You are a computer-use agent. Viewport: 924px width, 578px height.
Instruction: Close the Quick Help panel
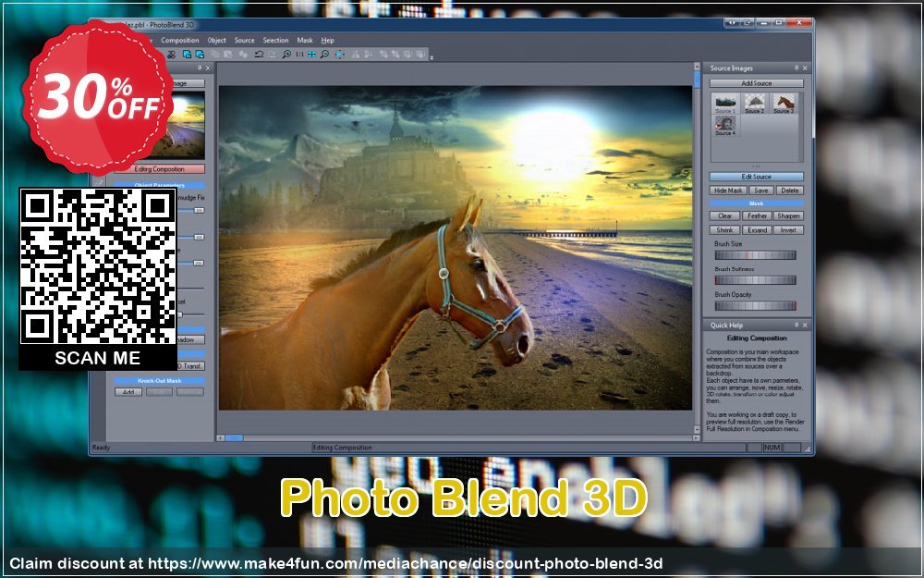pyautogui.click(x=805, y=325)
